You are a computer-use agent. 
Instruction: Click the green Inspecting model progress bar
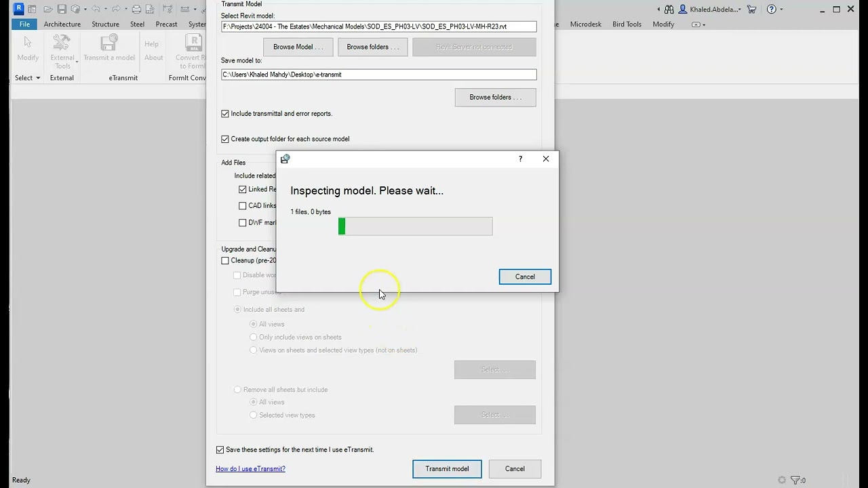coord(415,226)
